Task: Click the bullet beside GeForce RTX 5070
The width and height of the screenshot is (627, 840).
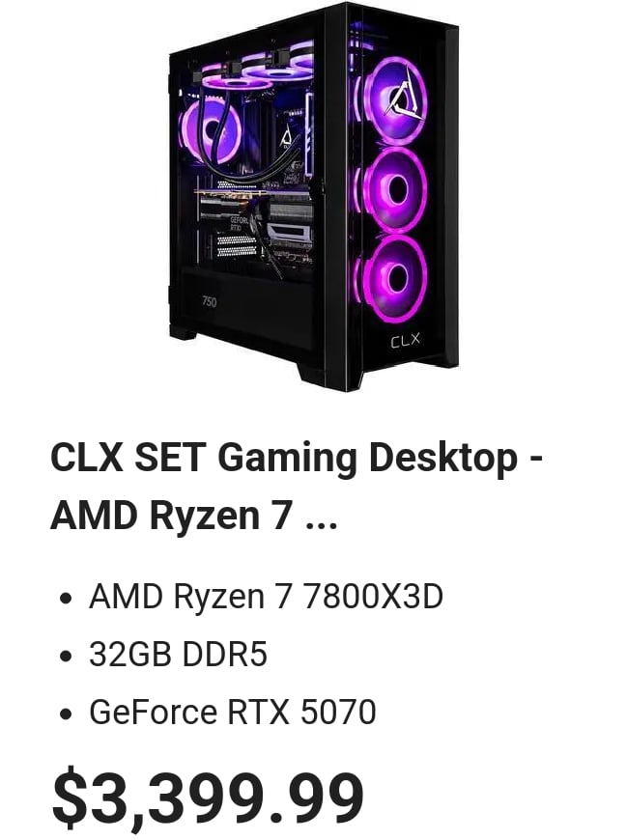Action: pyautogui.click(x=66, y=714)
